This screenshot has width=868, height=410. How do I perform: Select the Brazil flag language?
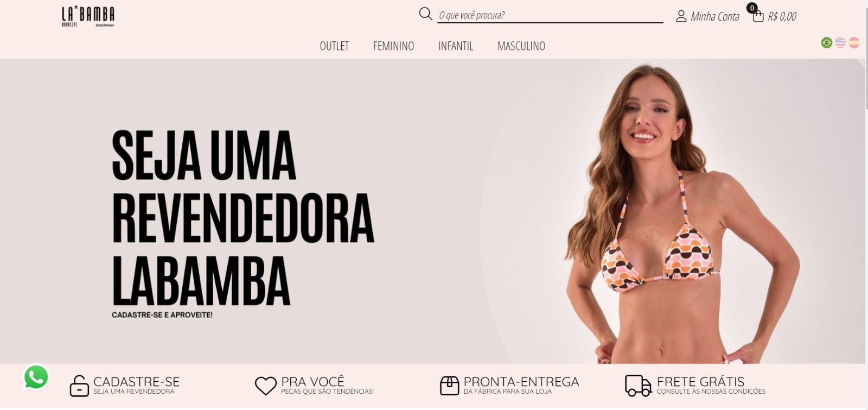coord(826,42)
